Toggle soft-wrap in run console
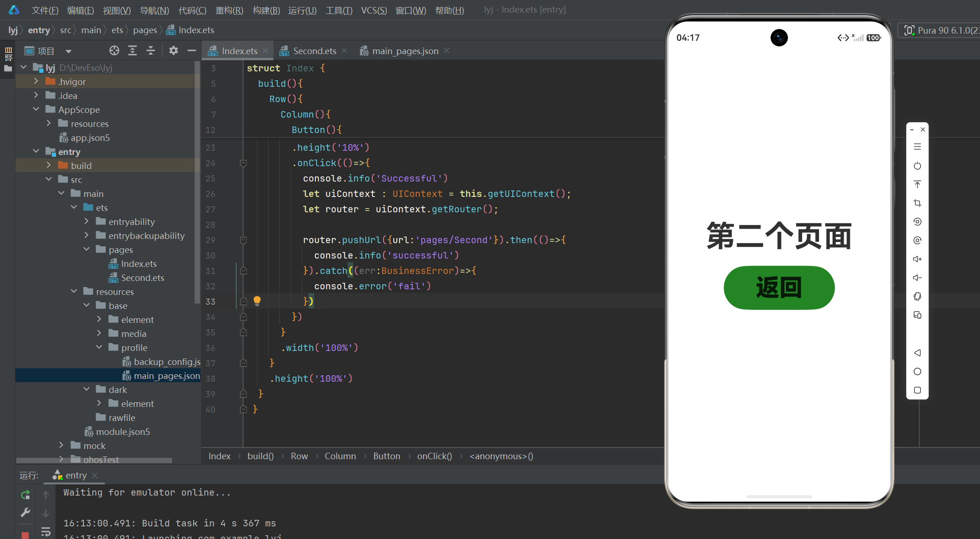The width and height of the screenshot is (980, 539). [46, 532]
